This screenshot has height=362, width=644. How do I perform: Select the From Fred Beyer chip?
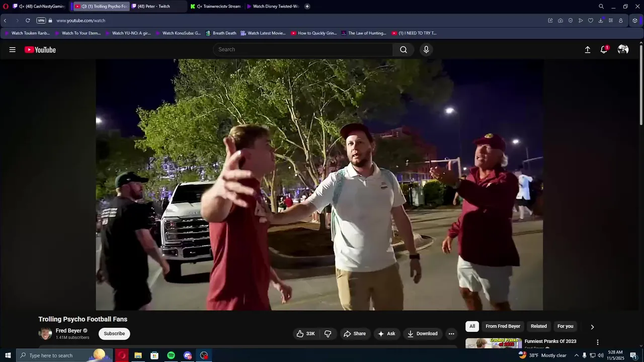tap(503, 326)
